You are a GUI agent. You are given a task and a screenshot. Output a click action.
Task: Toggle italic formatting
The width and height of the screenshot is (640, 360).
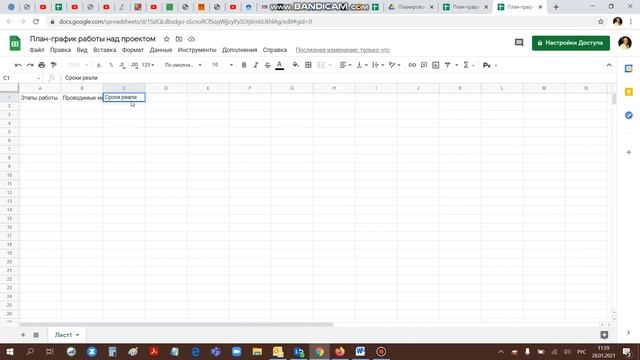256,65
